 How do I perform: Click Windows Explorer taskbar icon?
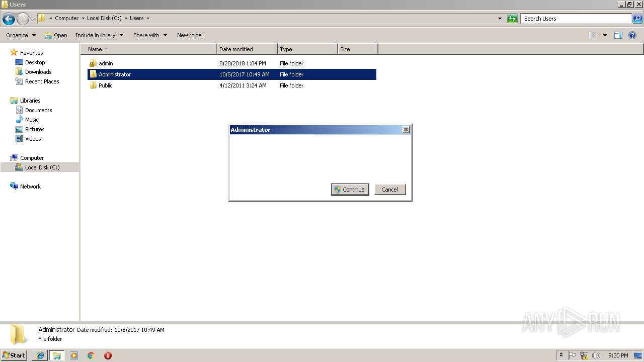pyautogui.click(x=57, y=355)
